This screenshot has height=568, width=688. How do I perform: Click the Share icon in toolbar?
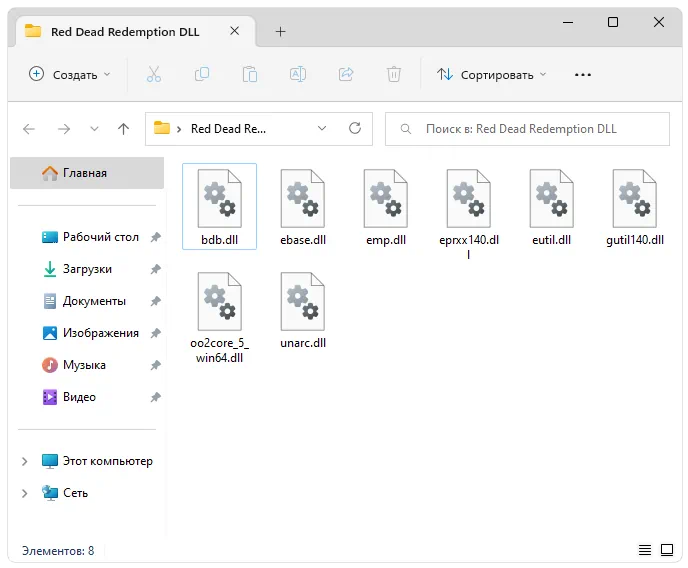[x=346, y=75]
